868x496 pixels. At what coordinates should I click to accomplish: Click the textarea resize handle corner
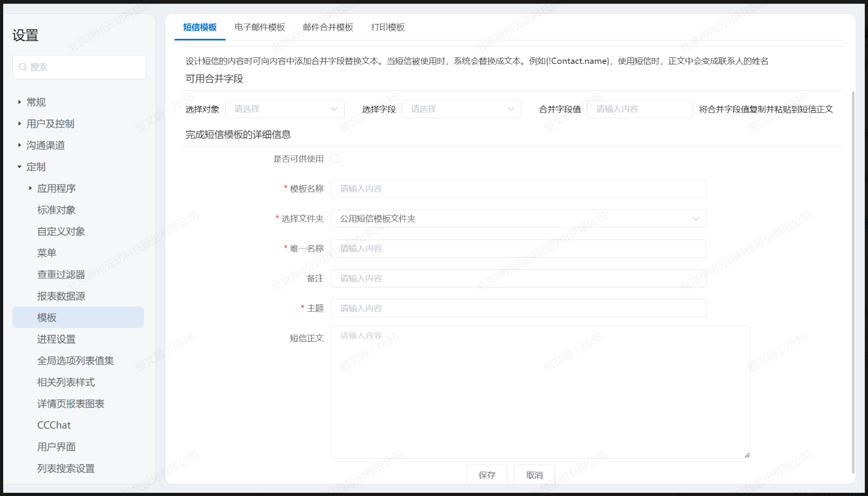point(747,455)
